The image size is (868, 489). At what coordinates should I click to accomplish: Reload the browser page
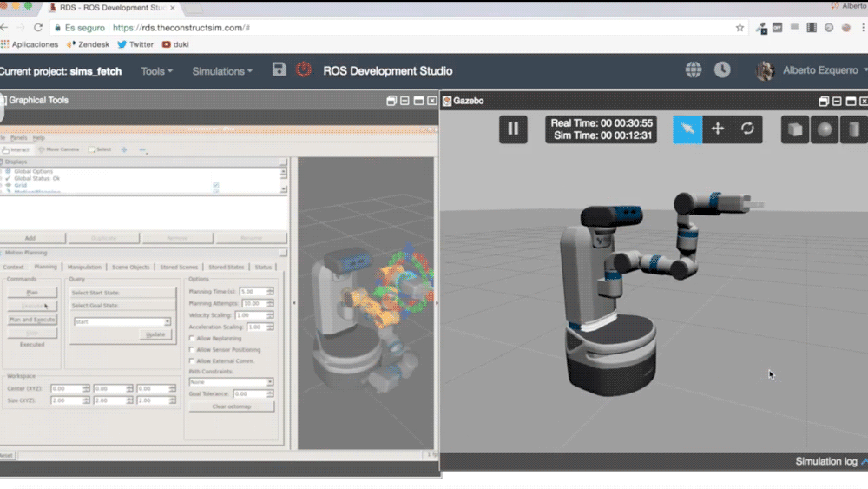coord(37,28)
